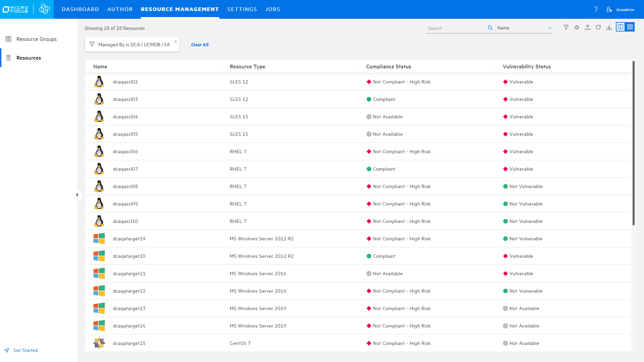Viewport: 644px width, 362px height.
Task: Expand the Managed By filter chip
Action: (x=132, y=44)
